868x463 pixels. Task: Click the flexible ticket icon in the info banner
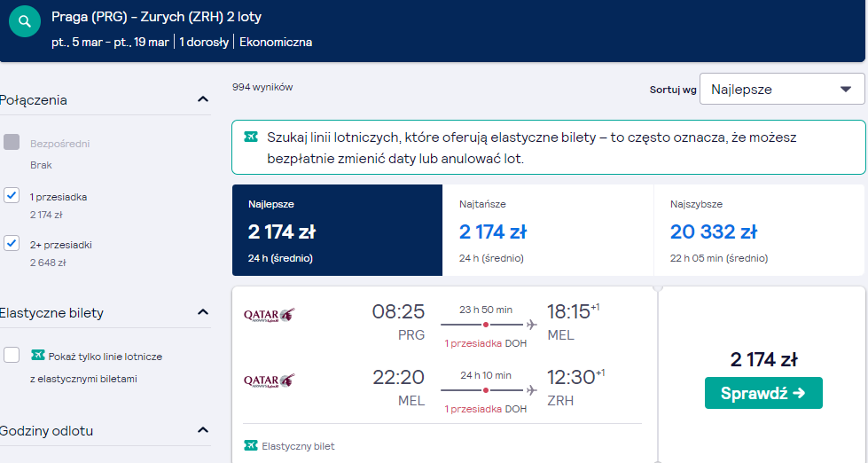tap(251, 137)
